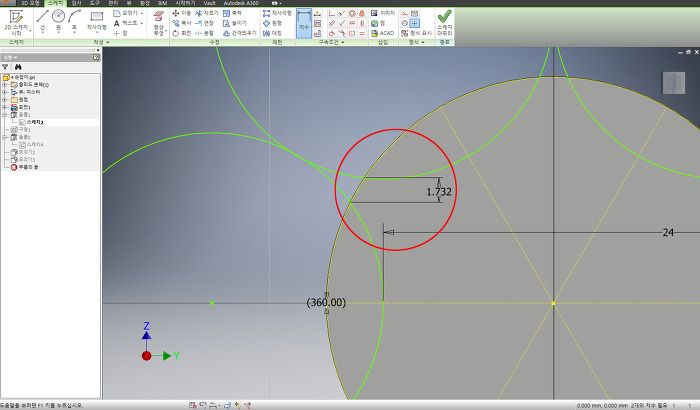Expand the 솔리드 본체(1) node
The width and height of the screenshot is (700, 410).
[x=5, y=84]
